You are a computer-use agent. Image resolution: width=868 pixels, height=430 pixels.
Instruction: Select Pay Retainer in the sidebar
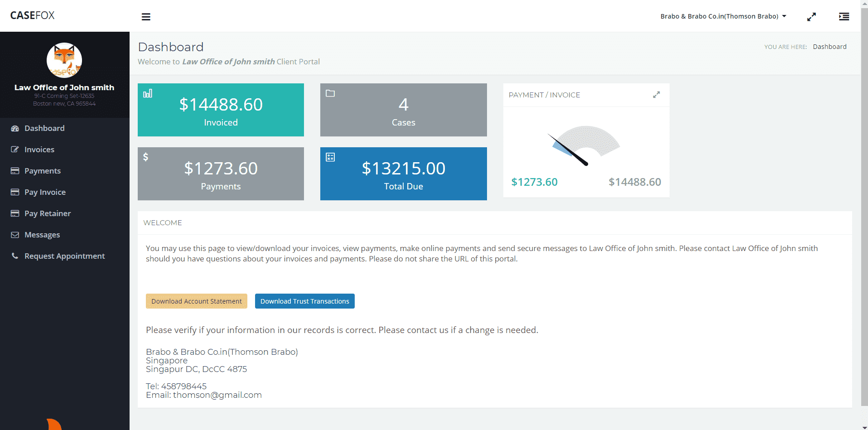(x=48, y=213)
